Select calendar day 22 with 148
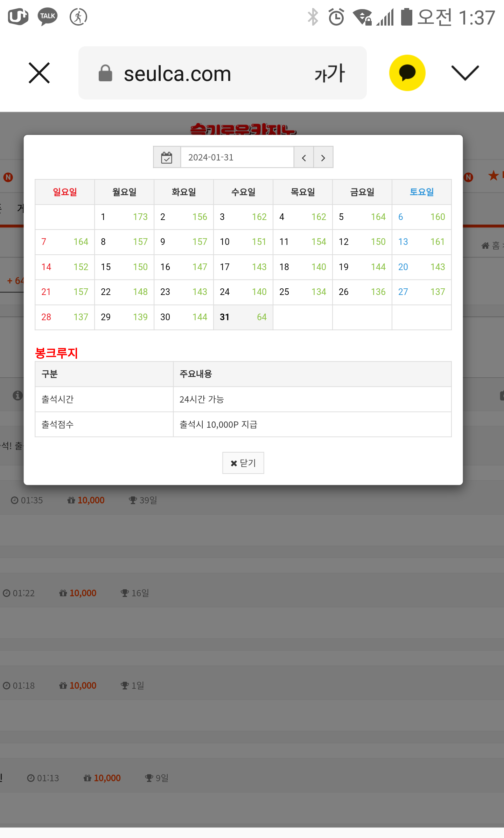The image size is (504, 838). point(124,292)
